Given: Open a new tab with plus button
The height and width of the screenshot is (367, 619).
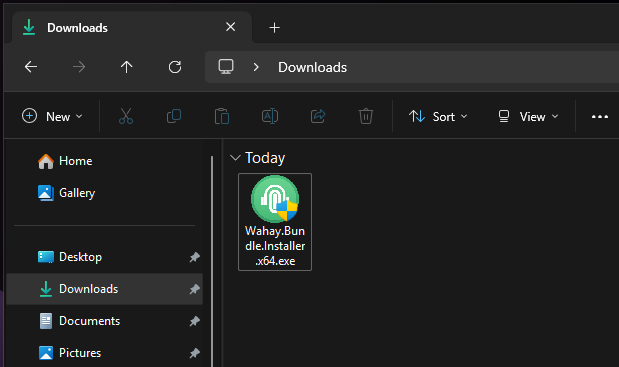Looking at the screenshot, I should pos(274,28).
